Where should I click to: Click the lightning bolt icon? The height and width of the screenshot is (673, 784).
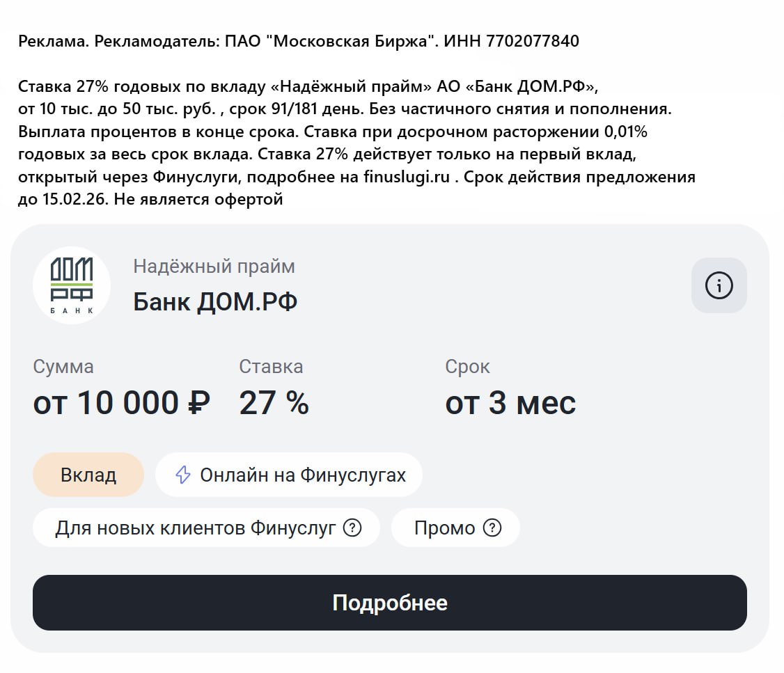[x=182, y=475]
